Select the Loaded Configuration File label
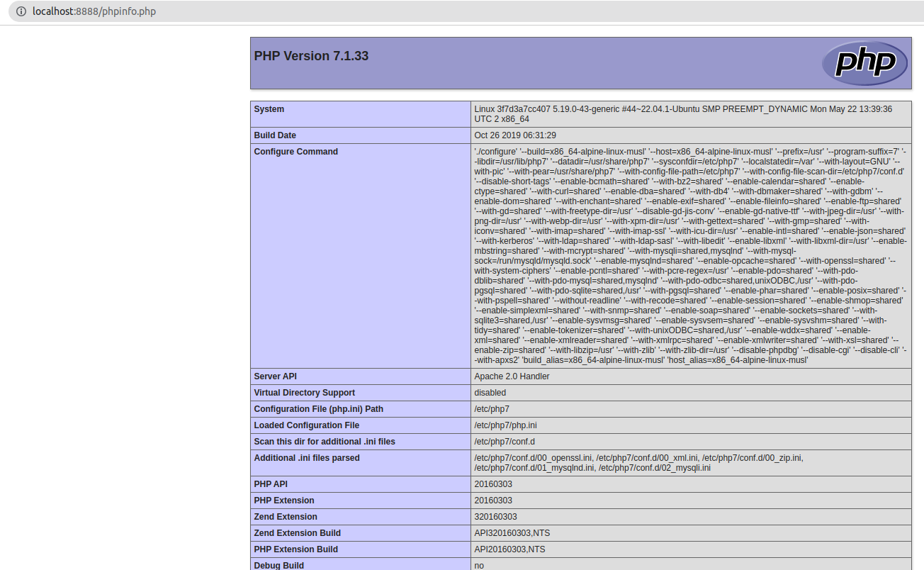 click(307, 425)
